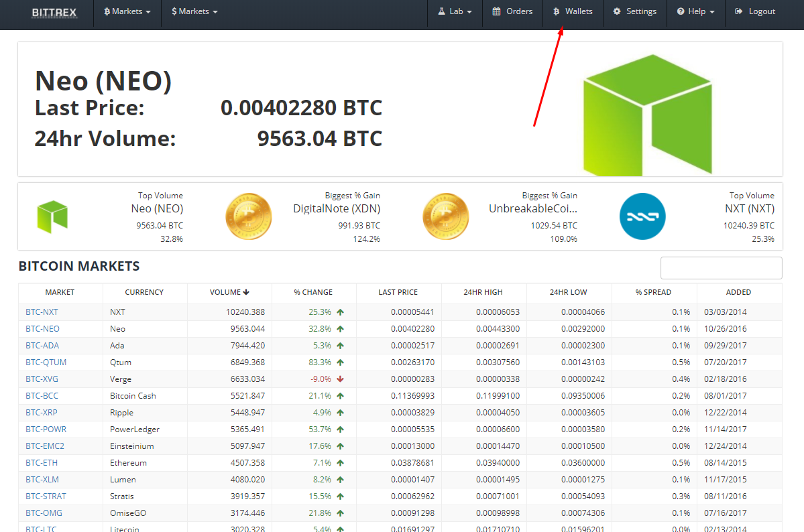Sort by LAST PRICE column header
Image resolution: width=804 pixels, height=532 pixels.
click(x=398, y=292)
